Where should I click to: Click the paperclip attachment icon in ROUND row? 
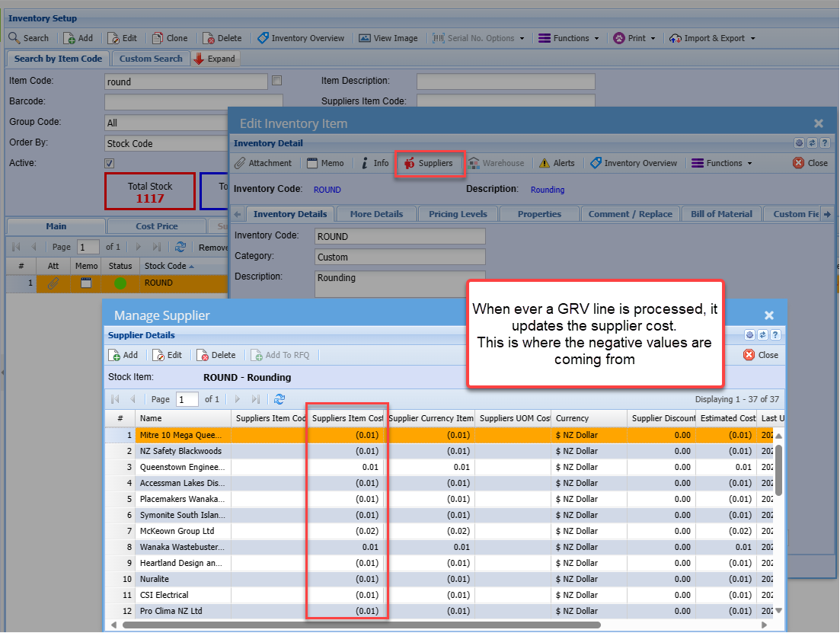coord(53,283)
